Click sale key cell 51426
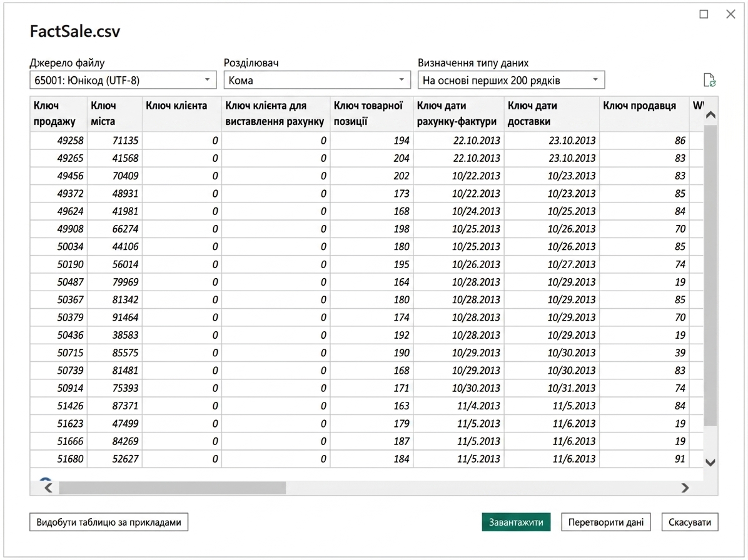Screen dimensions: 748x560 (59, 406)
